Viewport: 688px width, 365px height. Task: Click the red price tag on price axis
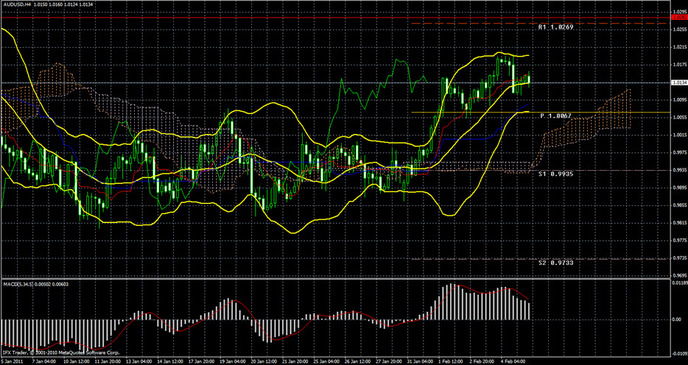tap(680, 17)
